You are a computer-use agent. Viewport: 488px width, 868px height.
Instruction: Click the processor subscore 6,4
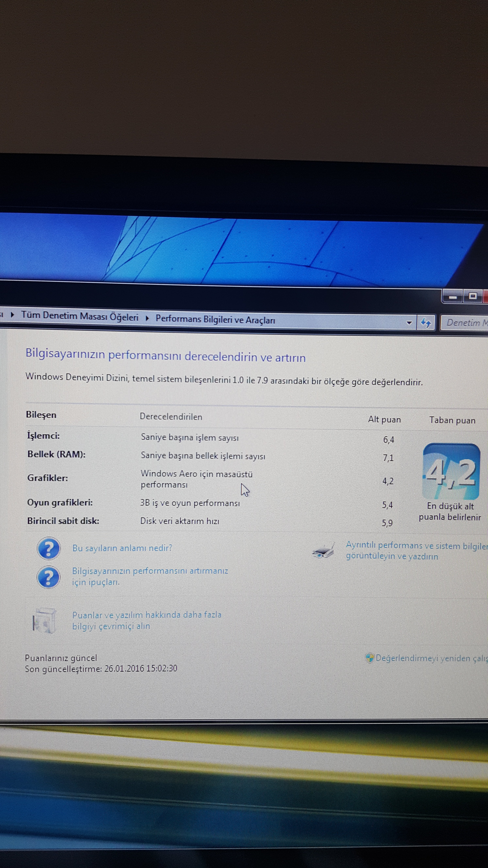point(389,440)
